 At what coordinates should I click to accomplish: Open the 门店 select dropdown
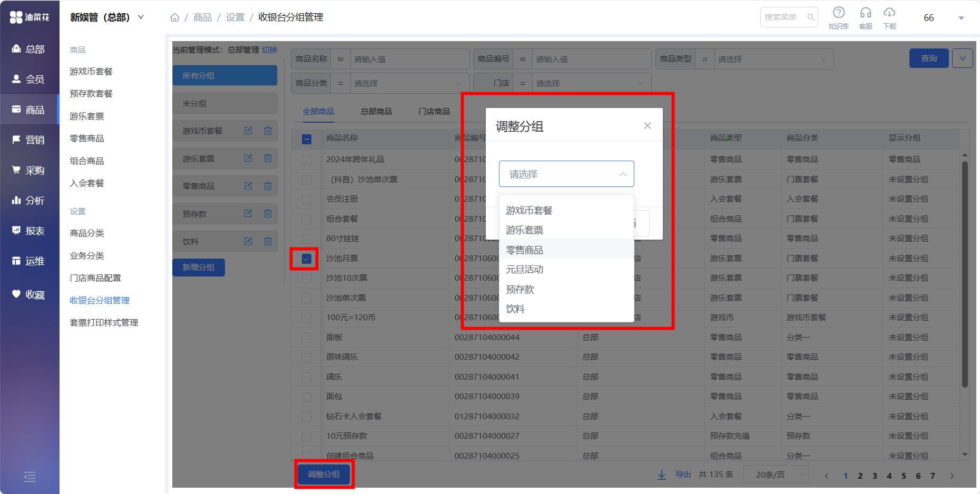(592, 83)
